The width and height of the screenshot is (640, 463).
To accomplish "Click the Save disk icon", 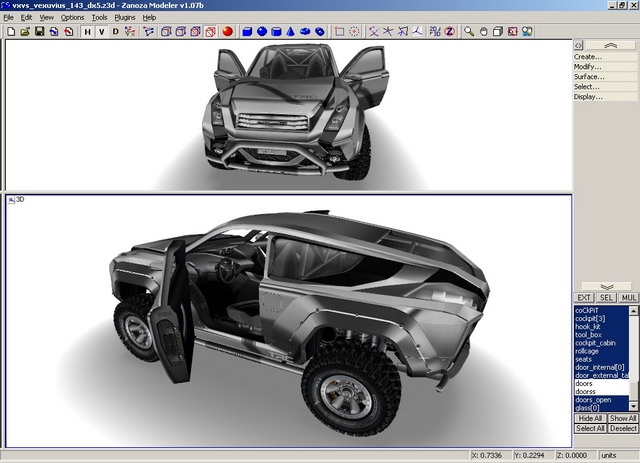I will click(39, 31).
